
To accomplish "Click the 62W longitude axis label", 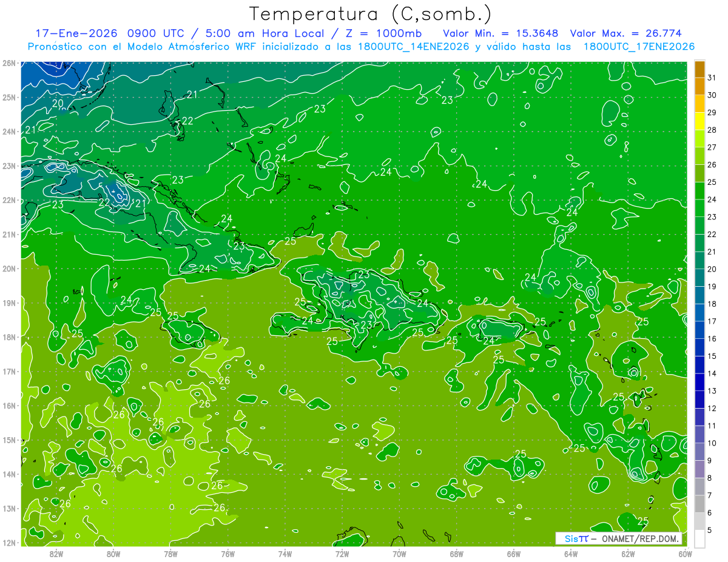I will [628, 554].
